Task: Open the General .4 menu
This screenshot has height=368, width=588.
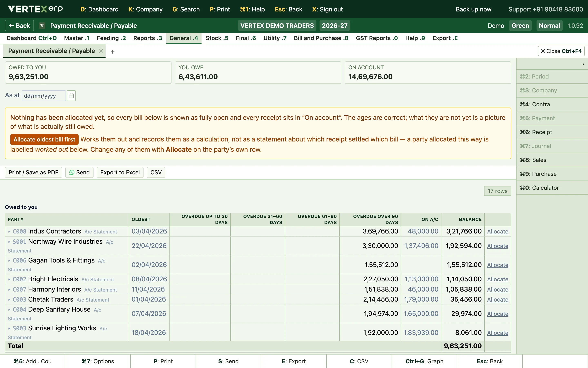Action: coord(184,38)
